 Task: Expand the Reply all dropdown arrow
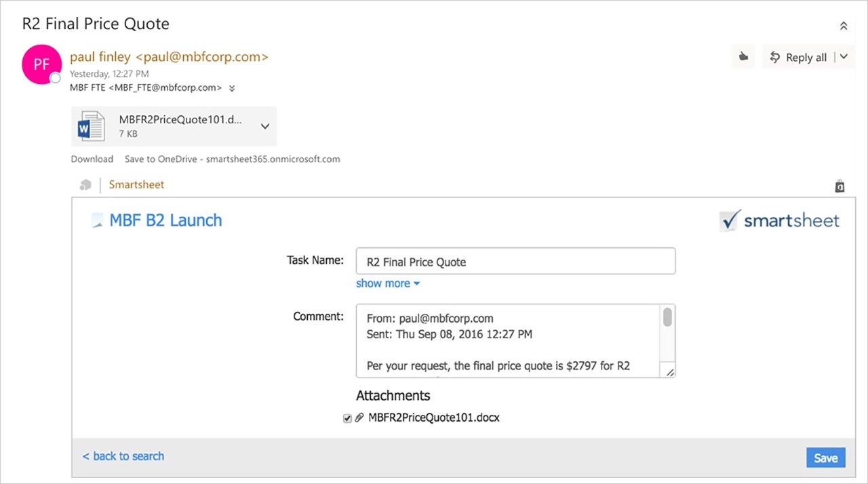click(x=844, y=57)
